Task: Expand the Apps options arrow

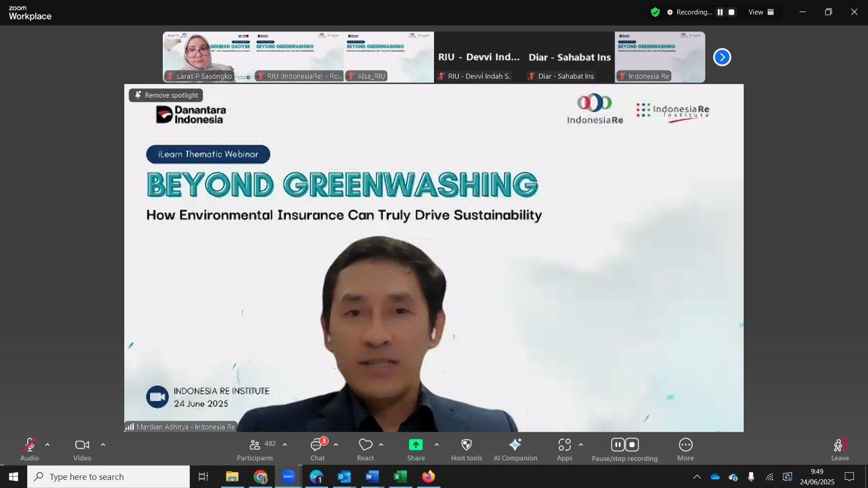Action: click(x=581, y=445)
